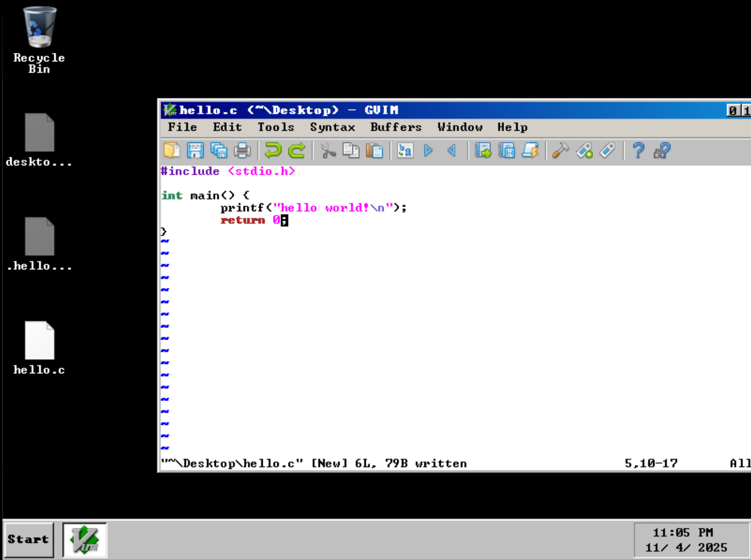Click the "hello world!\n" string literal
The width and height of the screenshot is (751, 560).
334,208
